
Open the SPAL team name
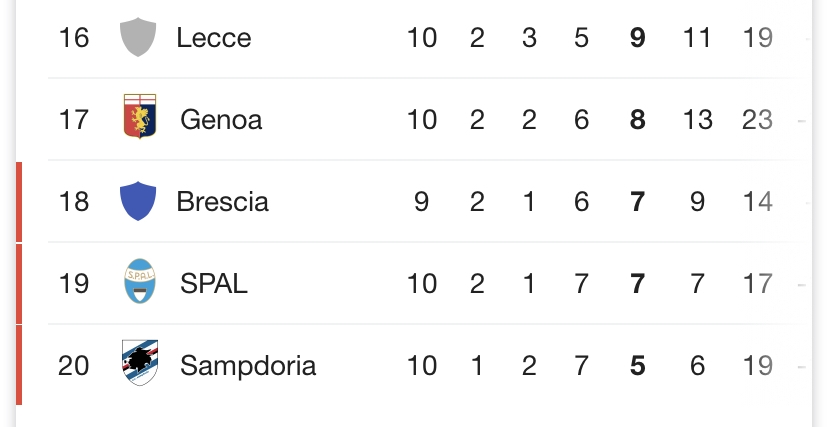214,283
